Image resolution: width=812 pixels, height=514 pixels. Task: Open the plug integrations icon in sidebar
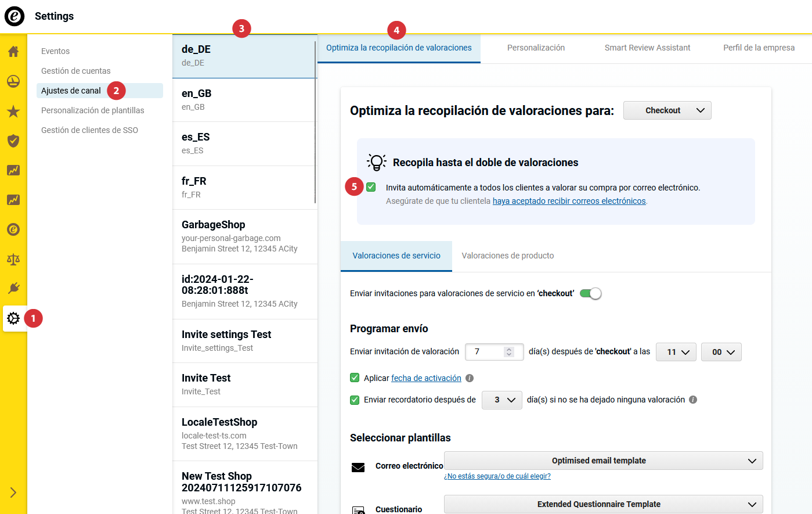pos(13,288)
